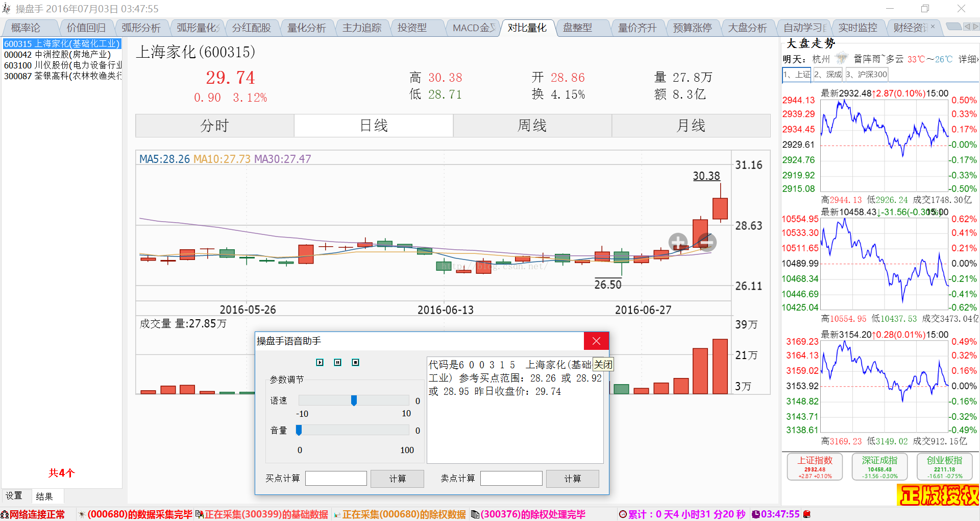Viewport: 980px width, 521px height.
Task: Click the 上证 index intraday chart
Action: pos(885,146)
